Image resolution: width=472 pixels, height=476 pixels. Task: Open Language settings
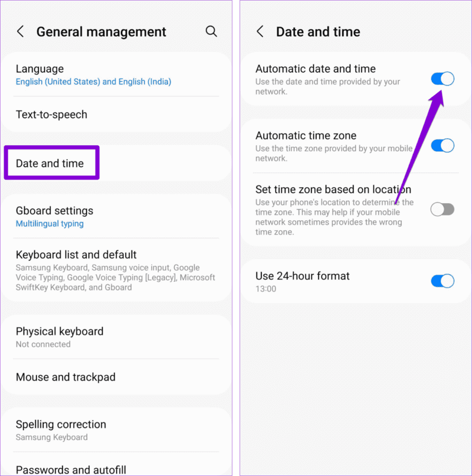116,74
